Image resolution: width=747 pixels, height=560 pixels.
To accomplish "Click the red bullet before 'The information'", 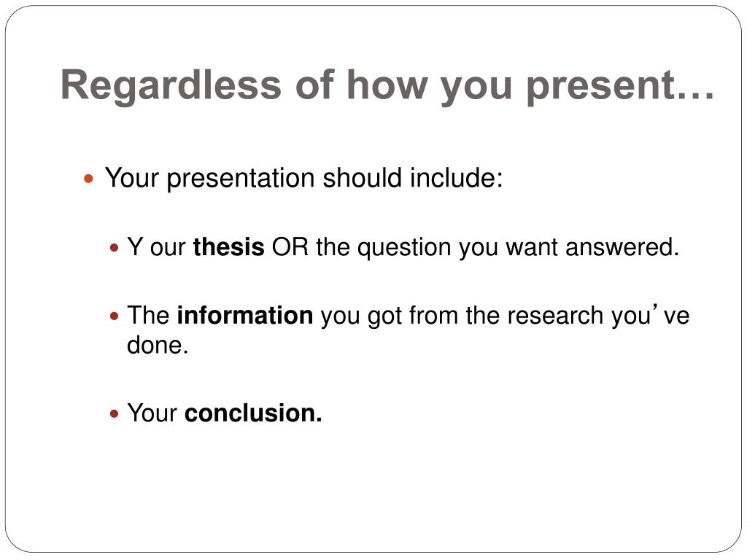I will [x=114, y=316].
